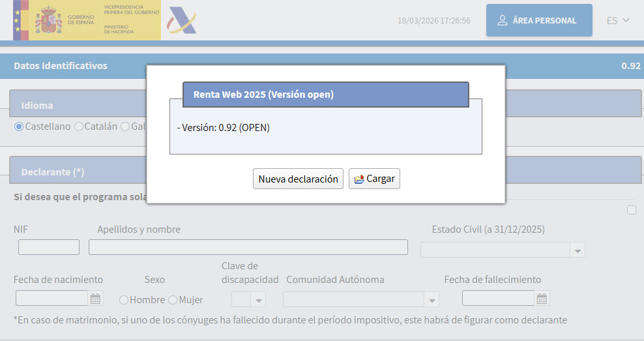Click into the NIF input field
Screen dimensions: 644x341
49,247
